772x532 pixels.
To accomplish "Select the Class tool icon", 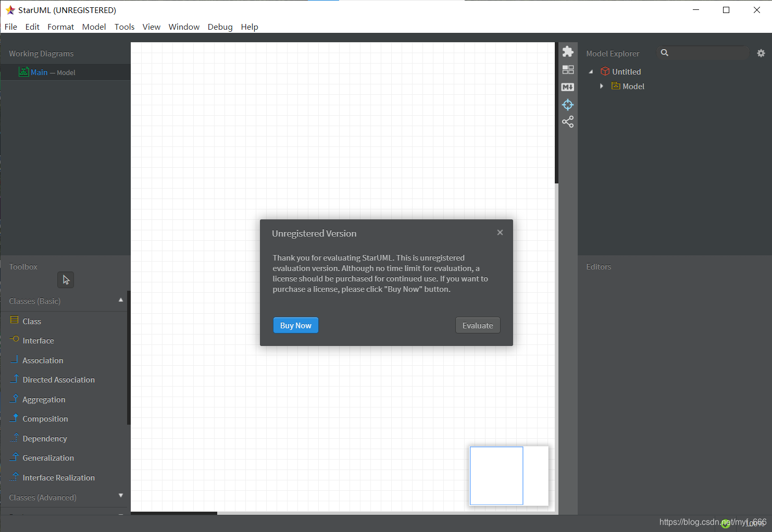I will pyautogui.click(x=15, y=320).
